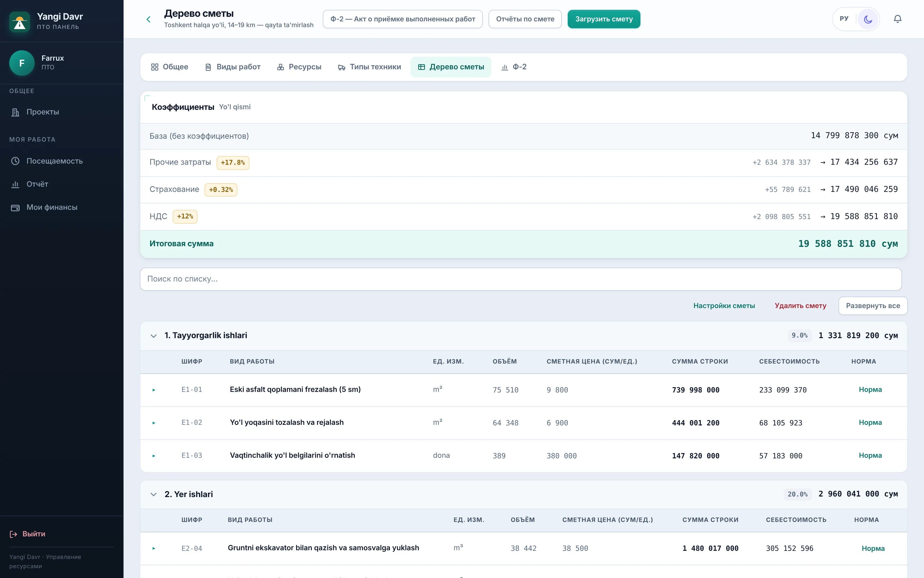924x578 pixels.
Task: Collapse section 2. Yer ishlari
Action: [154, 494]
